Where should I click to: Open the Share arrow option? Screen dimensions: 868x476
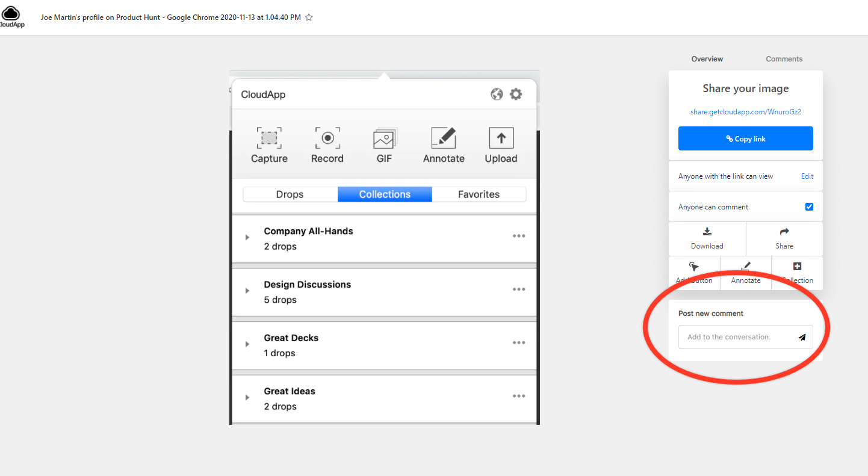pyautogui.click(x=784, y=239)
